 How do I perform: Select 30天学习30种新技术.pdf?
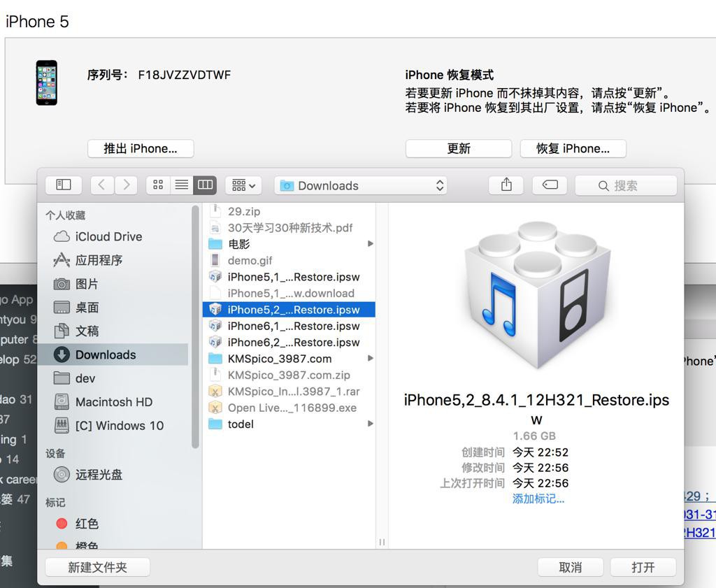click(x=289, y=228)
